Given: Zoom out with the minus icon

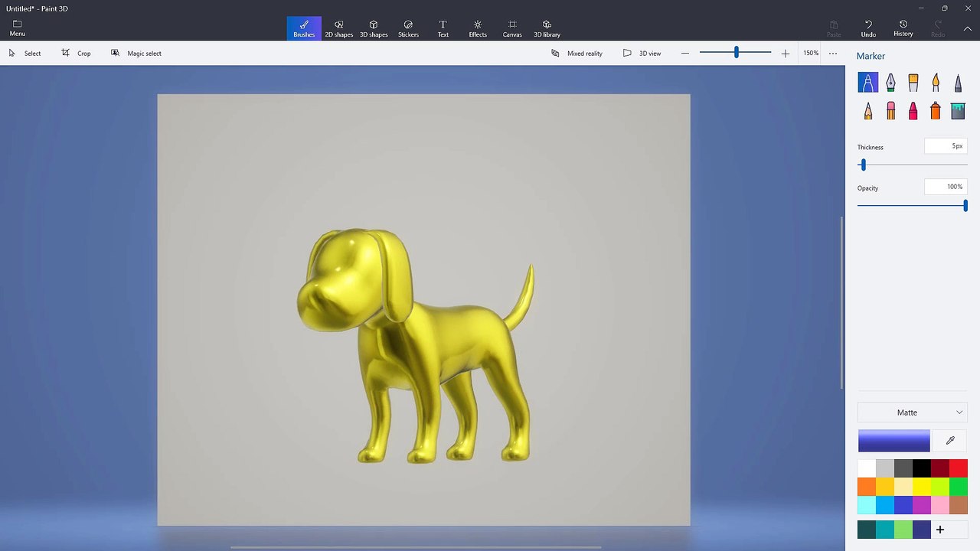Looking at the screenshot, I should [685, 53].
